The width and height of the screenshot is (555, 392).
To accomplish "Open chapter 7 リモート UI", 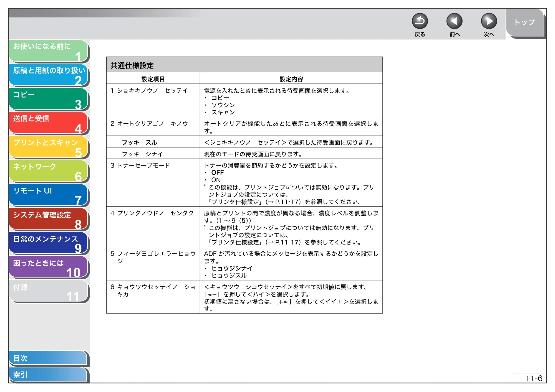I will tap(49, 195).
